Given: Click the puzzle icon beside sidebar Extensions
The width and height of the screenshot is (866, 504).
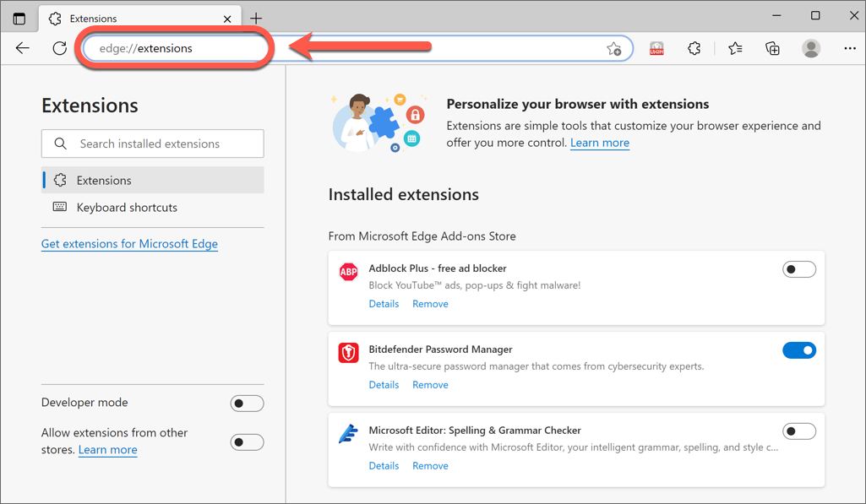Looking at the screenshot, I should 60,180.
